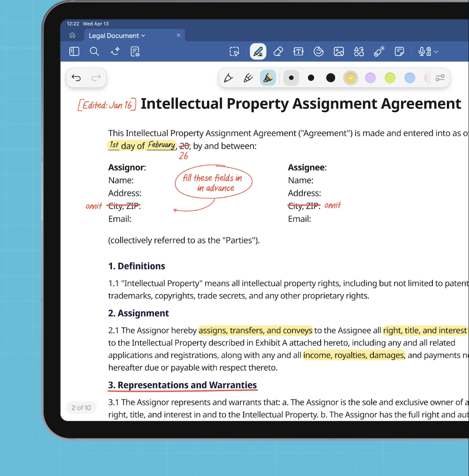
Task: Pick the light blue color swatch
Action: click(410, 78)
